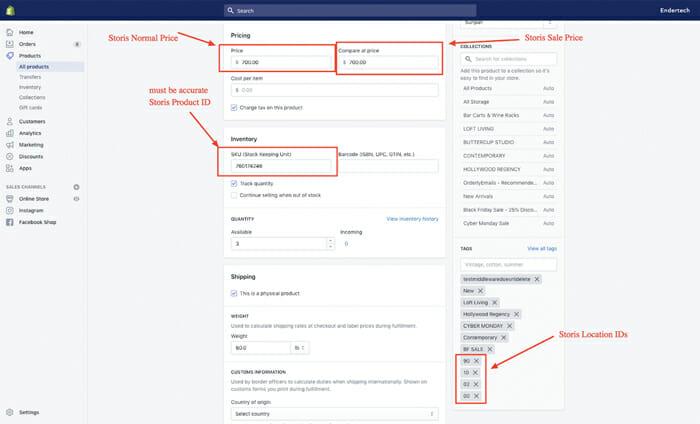Enable Continue selling when out of stock
Viewport: 700px width, 424px height.
(x=234, y=195)
